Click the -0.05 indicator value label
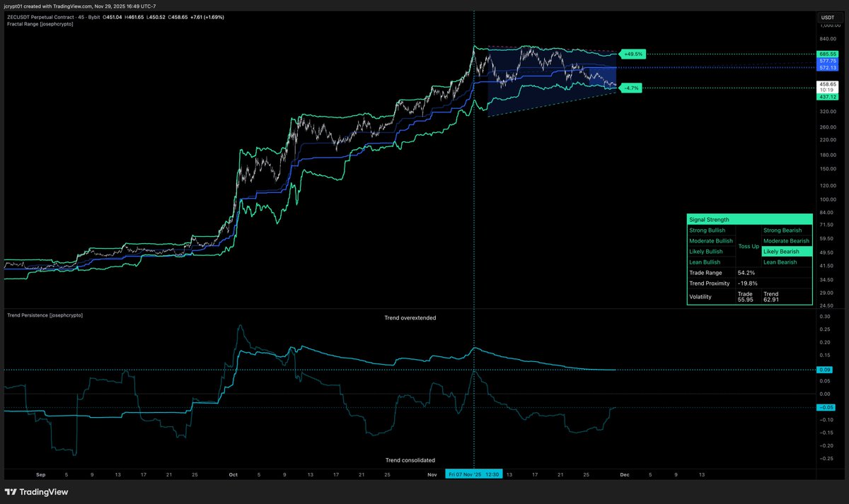The height and width of the screenshot is (504, 849). point(825,408)
